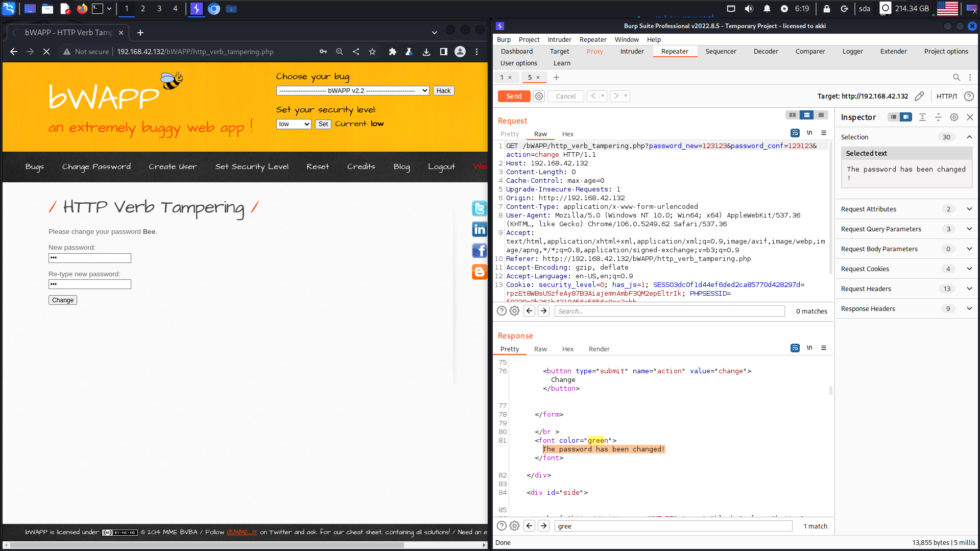Expand Request Cookies section in Inspector

(x=969, y=269)
